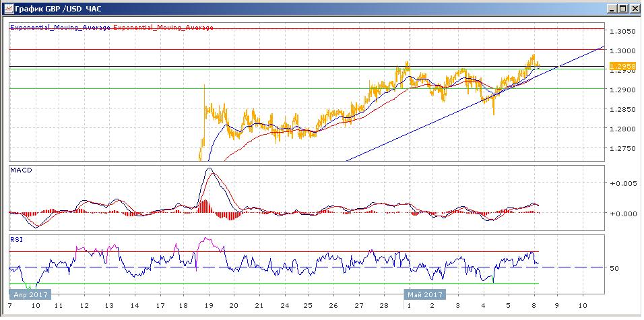This screenshot has width=644, height=320.
Task: Click the 'Апр 2017' month marker
Action: [30, 294]
